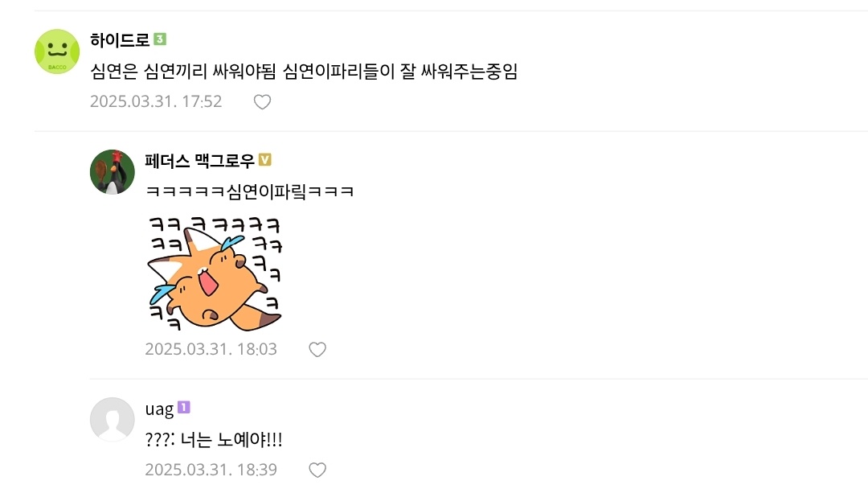Click the timestamp 2025.03.31. 18:39
This screenshot has width=868, height=489.
[211, 470]
